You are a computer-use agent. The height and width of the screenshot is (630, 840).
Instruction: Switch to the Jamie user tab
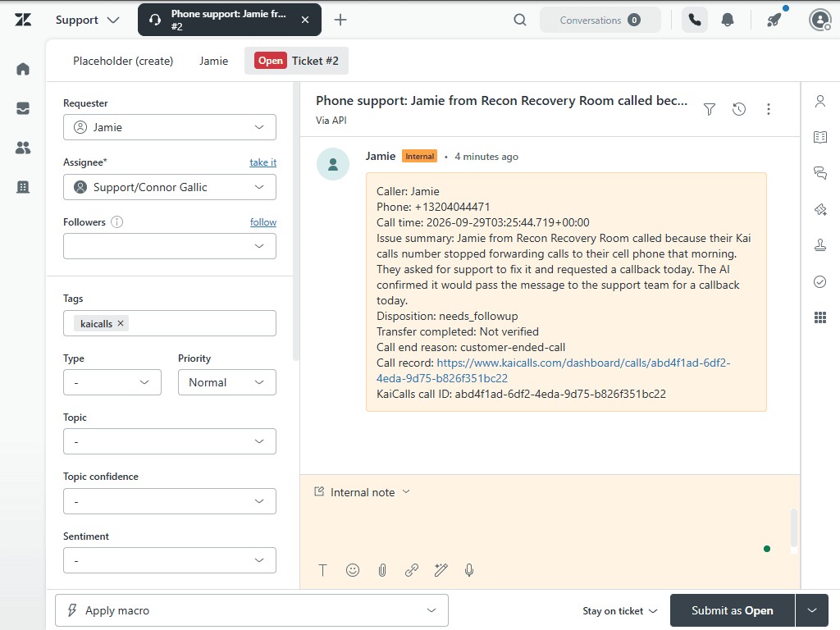pyautogui.click(x=213, y=61)
